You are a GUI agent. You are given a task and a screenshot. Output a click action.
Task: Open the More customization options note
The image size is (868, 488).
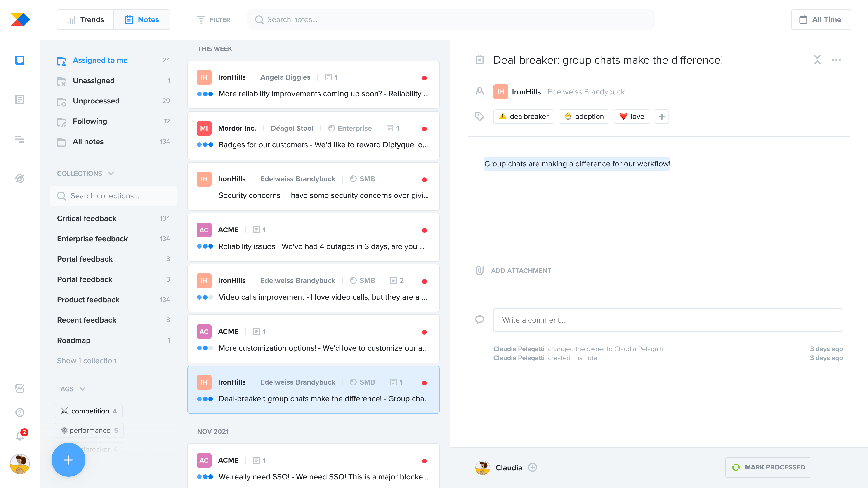pyautogui.click(x=313, y=339)
